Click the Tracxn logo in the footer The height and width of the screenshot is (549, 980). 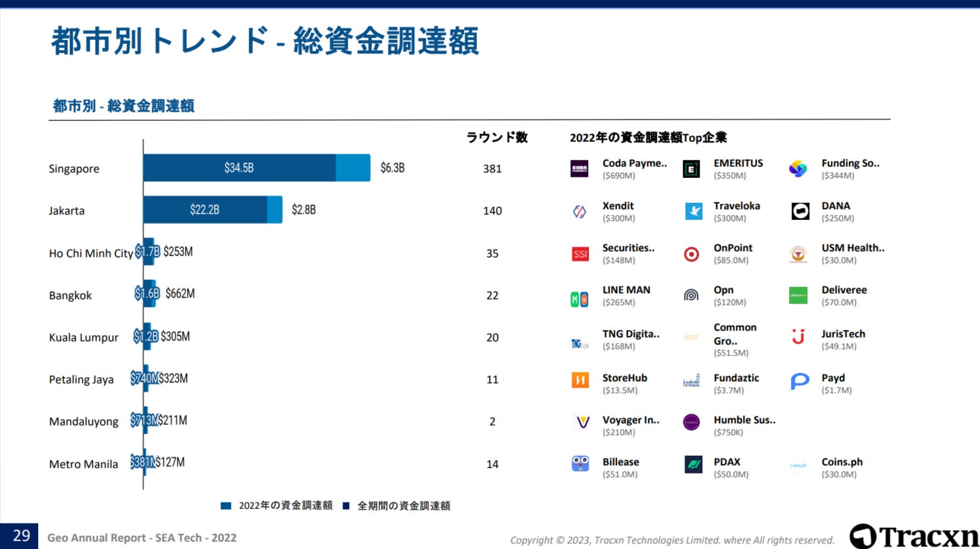click(913, 536)
